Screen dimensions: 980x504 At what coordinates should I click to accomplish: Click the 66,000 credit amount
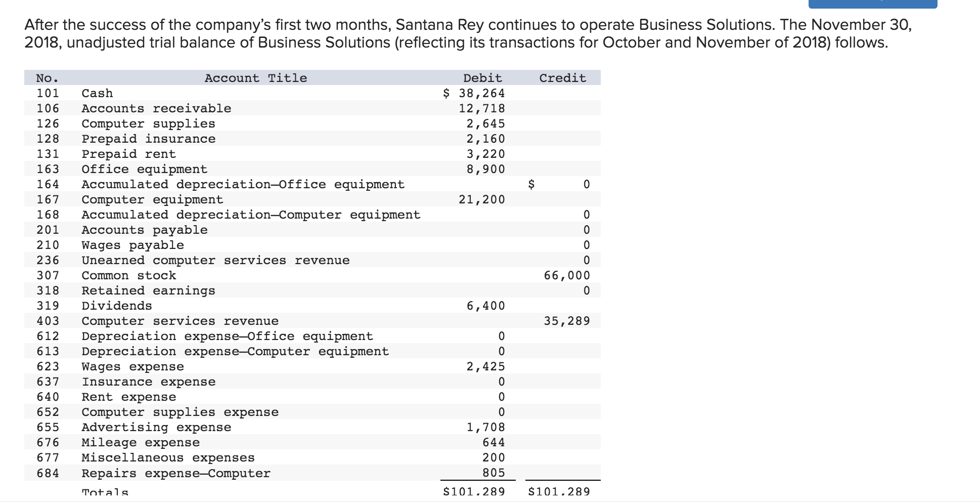567,275
